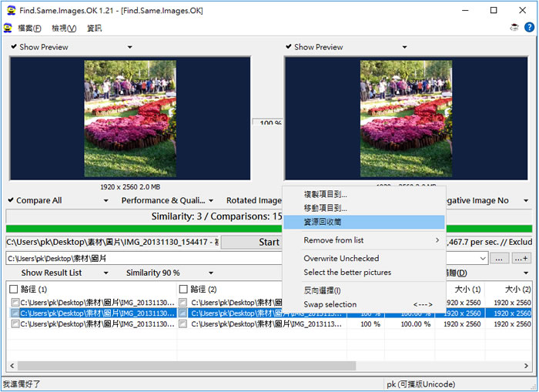Open the Compare All dropdown
The height and width of the screenshot is (392, 539).
pos(59,200)
